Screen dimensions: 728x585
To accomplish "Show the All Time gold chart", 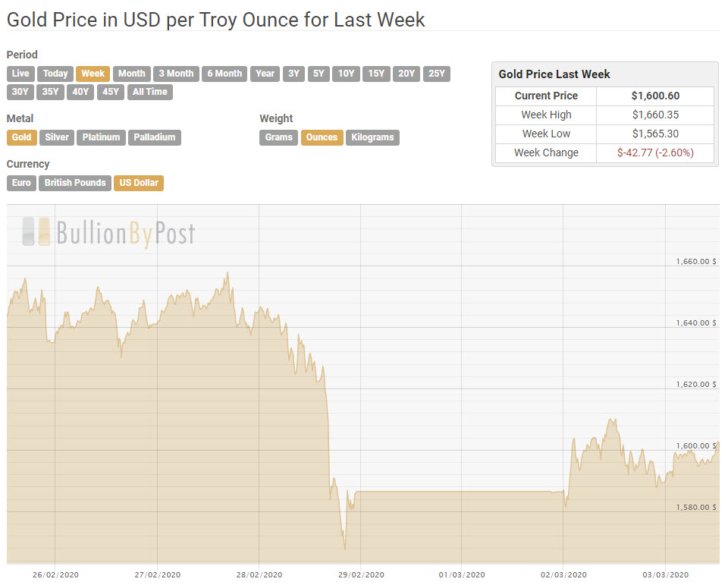I will (149, 92).
